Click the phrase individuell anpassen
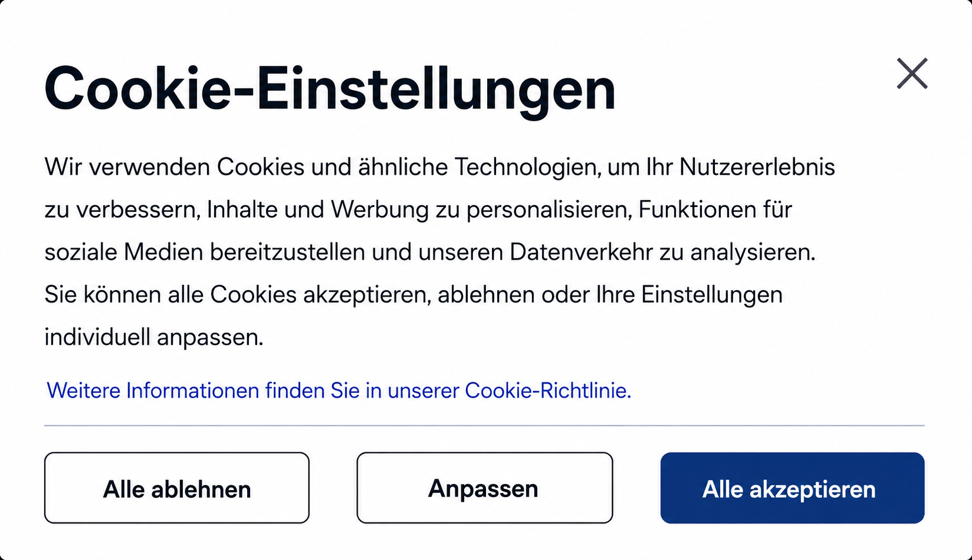Viewport: 972px width, 560px height. 154,338
